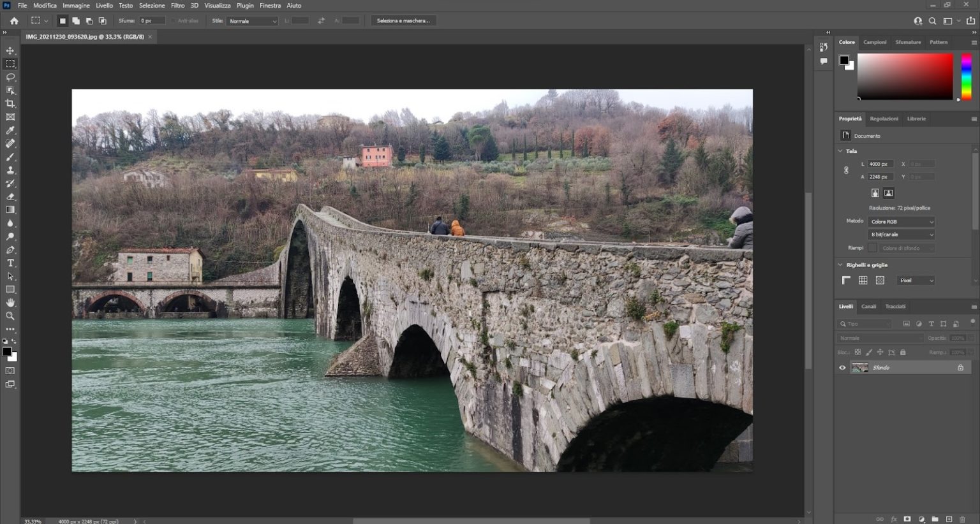Hide the Sfondo layer visibility

(842, 368)
